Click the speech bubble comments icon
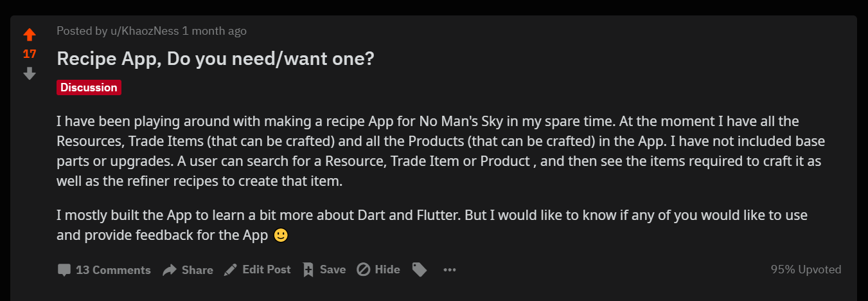Image resolution: width=868 pixels, height=301 pixels. click(x=64, y=270)
